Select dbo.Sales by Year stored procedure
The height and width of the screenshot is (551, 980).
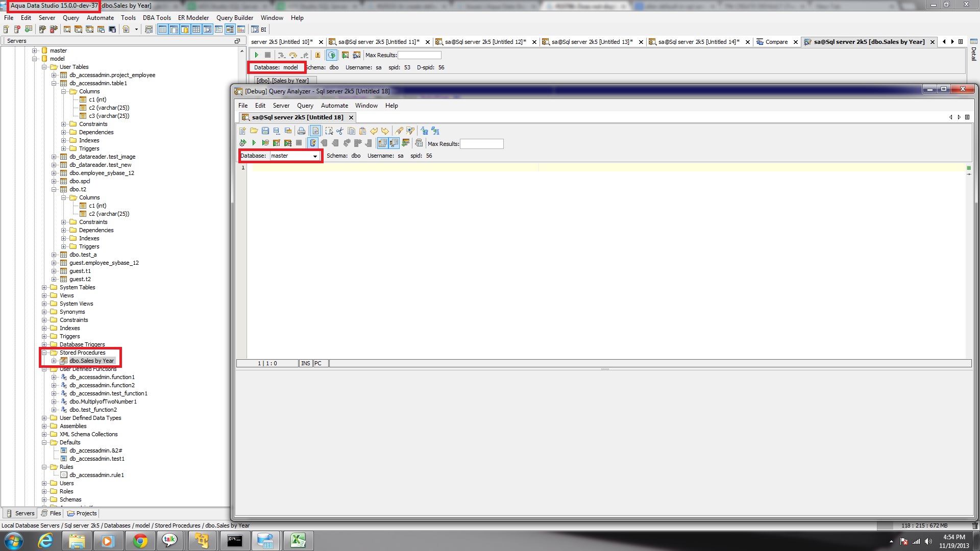91,361
